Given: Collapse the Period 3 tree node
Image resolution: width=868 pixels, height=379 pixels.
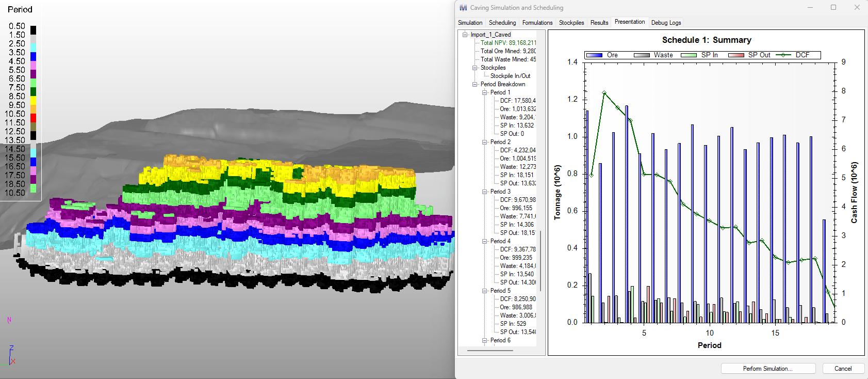Looking at the screenshot, I should tap(485, 192).
